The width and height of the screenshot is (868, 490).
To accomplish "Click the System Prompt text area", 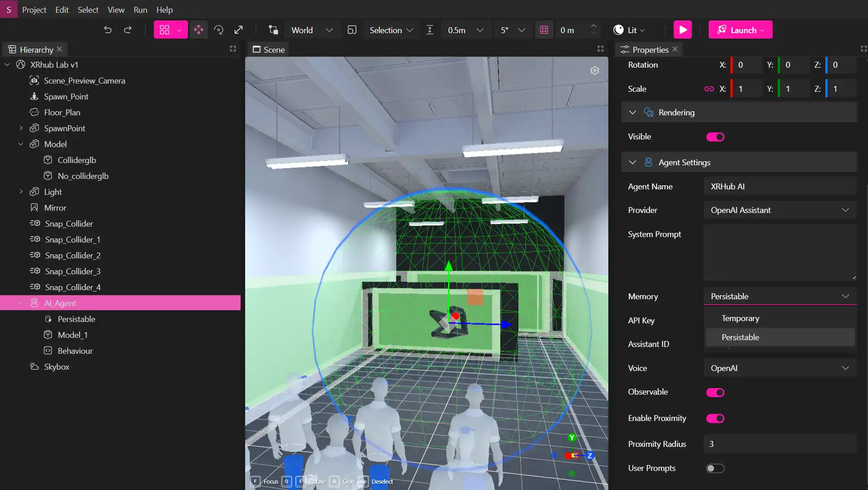I will 780,252.
